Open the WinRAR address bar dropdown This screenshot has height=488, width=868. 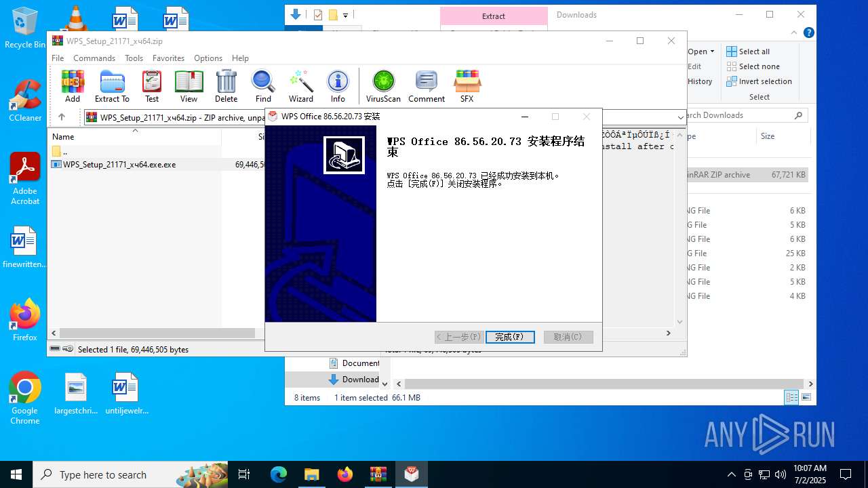680,117
